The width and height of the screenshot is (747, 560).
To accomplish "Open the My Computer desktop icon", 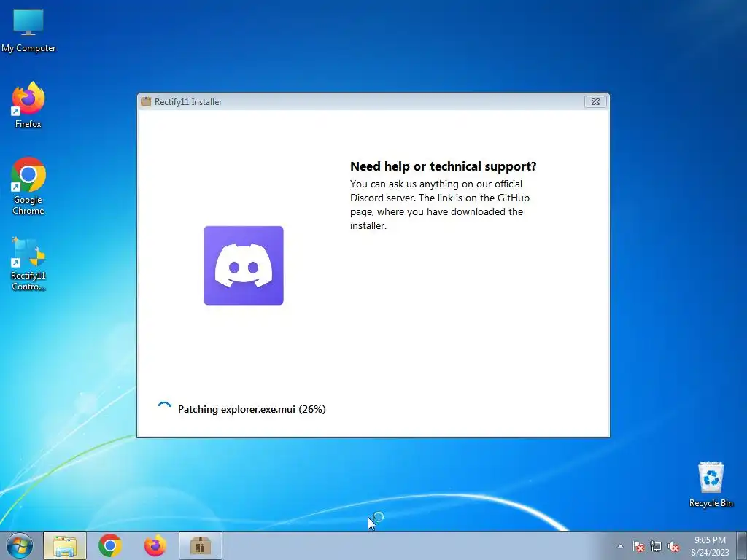I will click(x=28, y=30).
